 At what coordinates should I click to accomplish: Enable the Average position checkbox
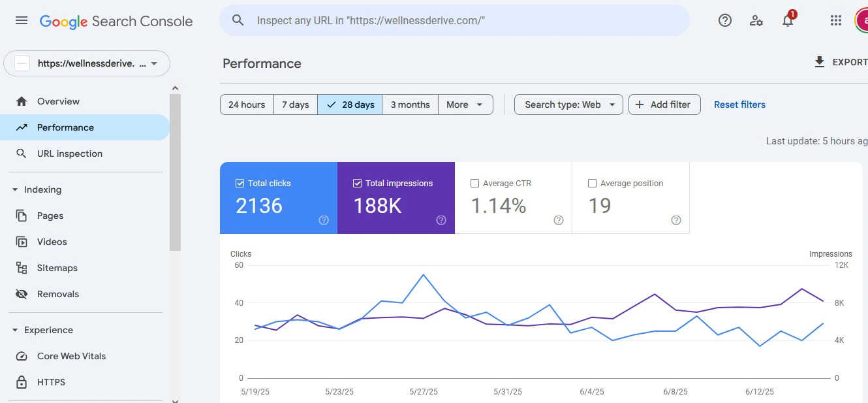(592, 184)
